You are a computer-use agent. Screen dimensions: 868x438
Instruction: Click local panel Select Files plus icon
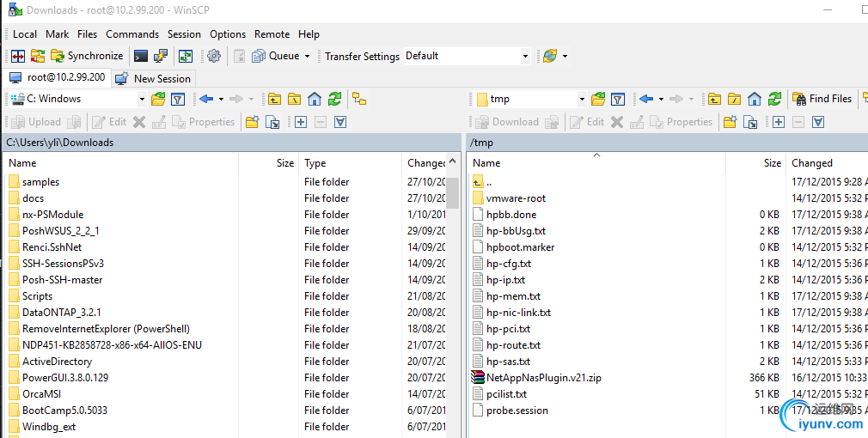click(x=301, y=122)
